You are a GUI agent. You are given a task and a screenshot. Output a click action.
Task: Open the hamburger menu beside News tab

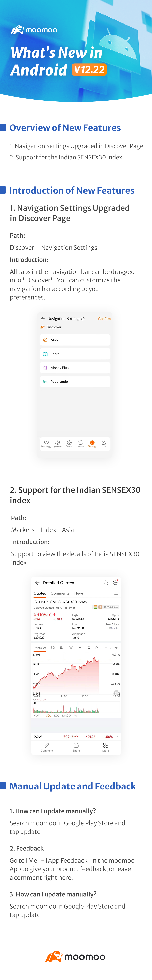(116, 593)
